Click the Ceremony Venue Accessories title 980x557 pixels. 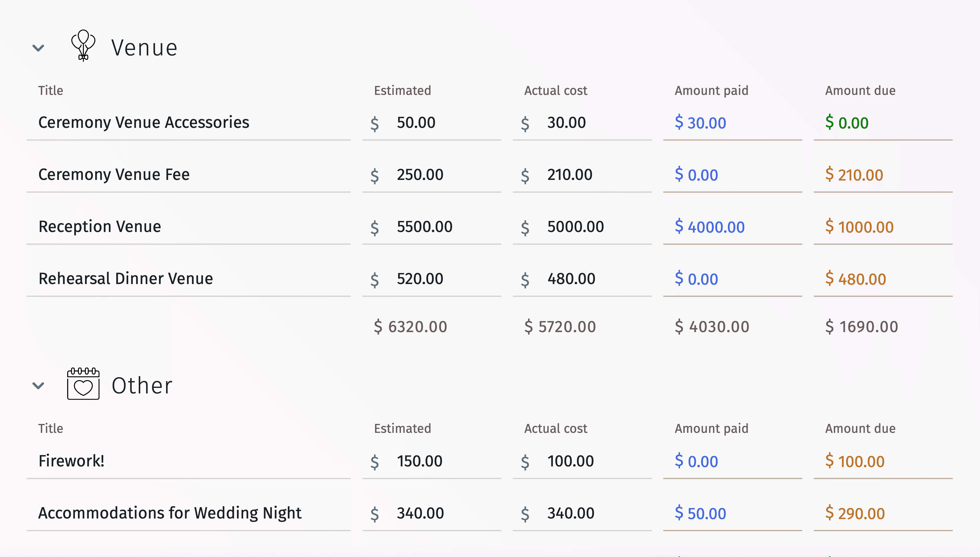coord(143,122)
